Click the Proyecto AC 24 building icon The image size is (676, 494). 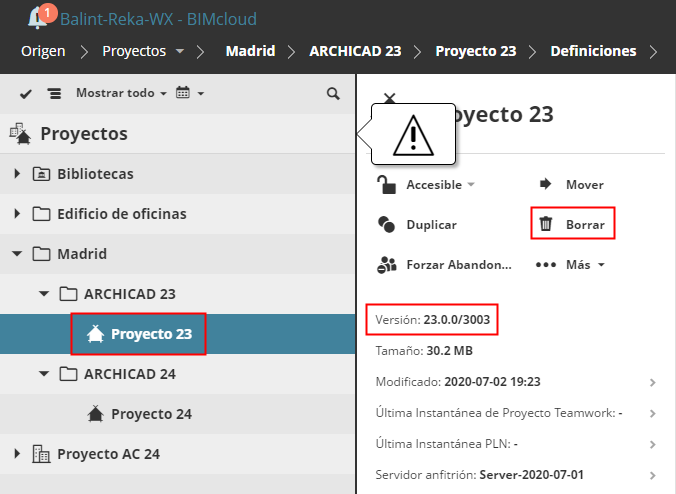[41, 454]
